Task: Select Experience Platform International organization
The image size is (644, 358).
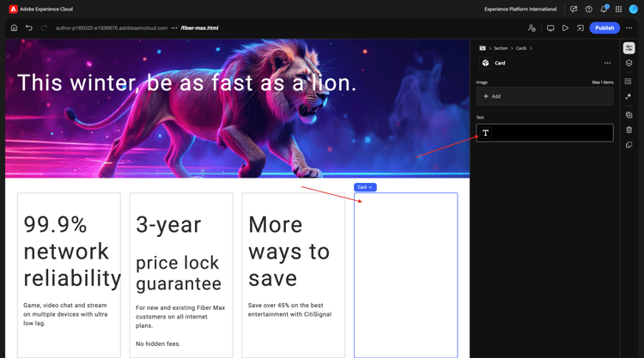Action: tap(520, 9)
